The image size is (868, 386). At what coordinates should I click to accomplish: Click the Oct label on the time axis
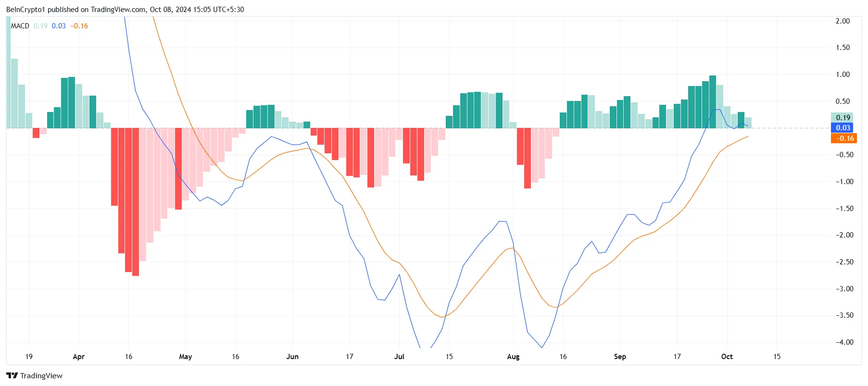click(727, 357)
